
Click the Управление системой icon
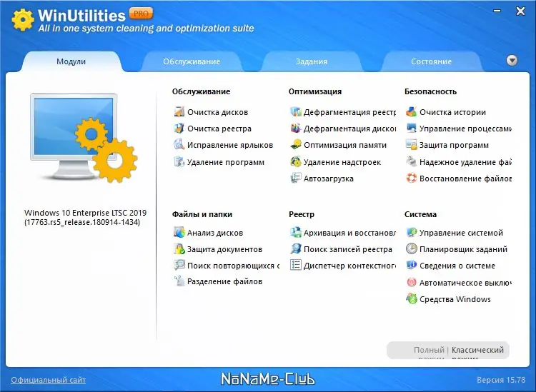[411, 232]
